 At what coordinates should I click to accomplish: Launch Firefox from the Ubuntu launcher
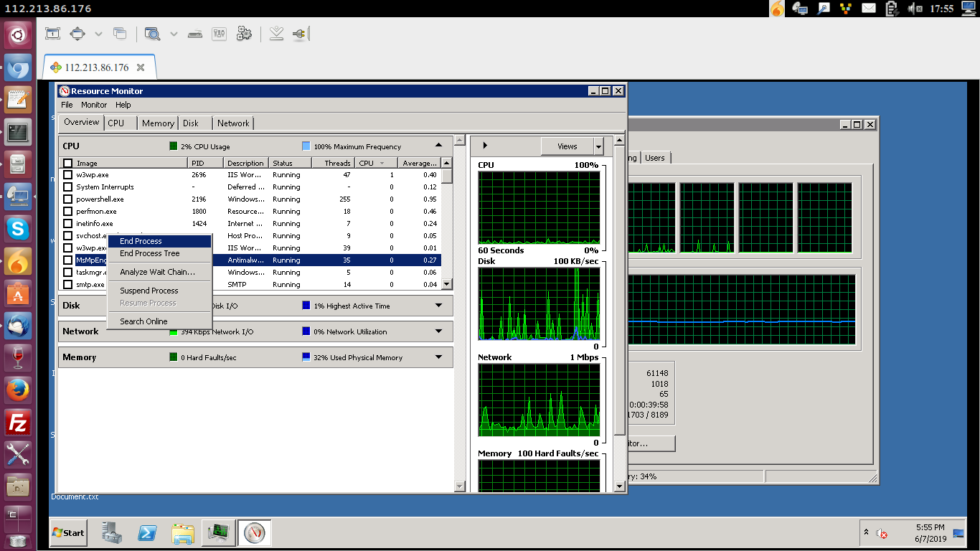click(x=18, y=390)
